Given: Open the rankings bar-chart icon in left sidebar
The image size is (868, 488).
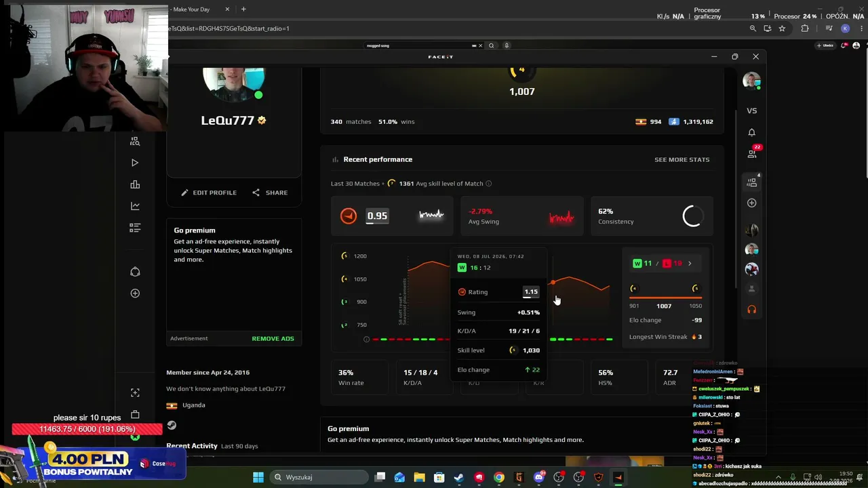Looking at the screenshot, I should point(135,184).
